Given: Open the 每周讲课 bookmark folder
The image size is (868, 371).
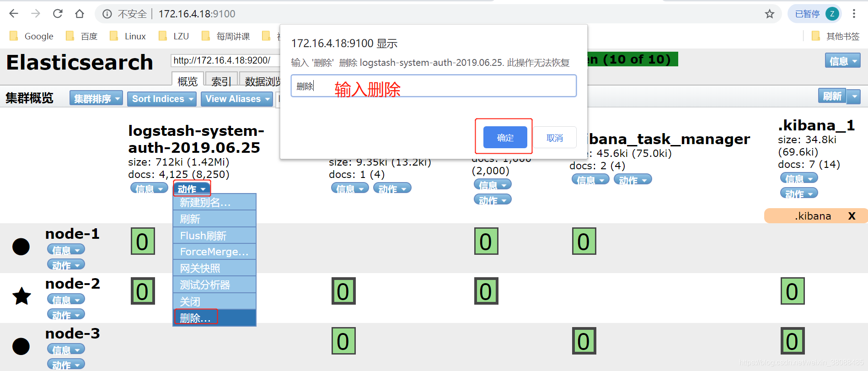Looking at the screenshot, I should click(226, 36).
